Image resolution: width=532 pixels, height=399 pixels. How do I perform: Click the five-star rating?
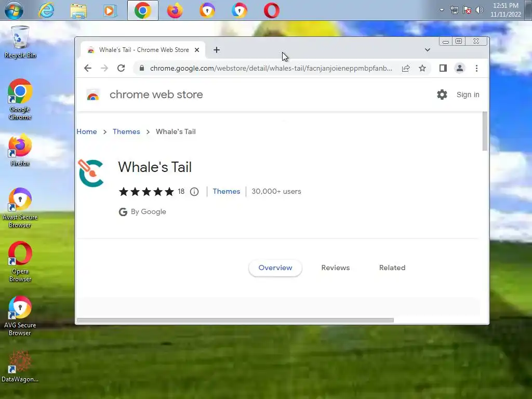pyautogui.click(x=146, y=192)
